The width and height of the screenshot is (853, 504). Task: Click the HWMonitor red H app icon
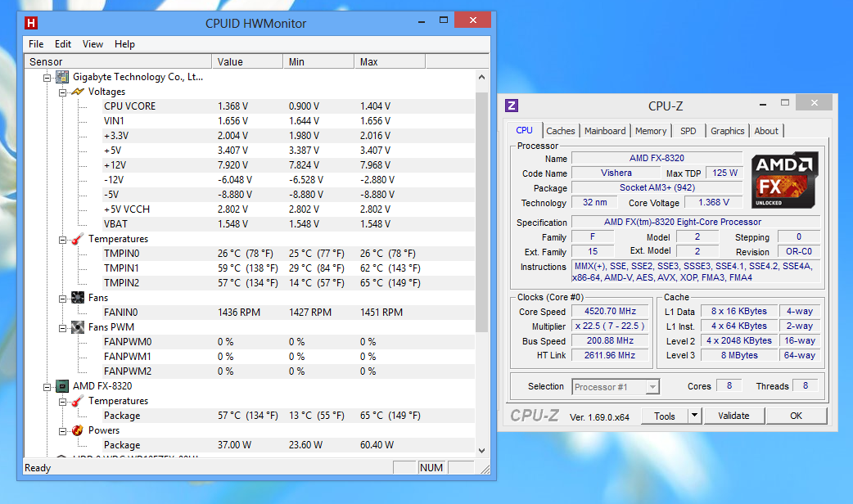[x=31, y=23]
